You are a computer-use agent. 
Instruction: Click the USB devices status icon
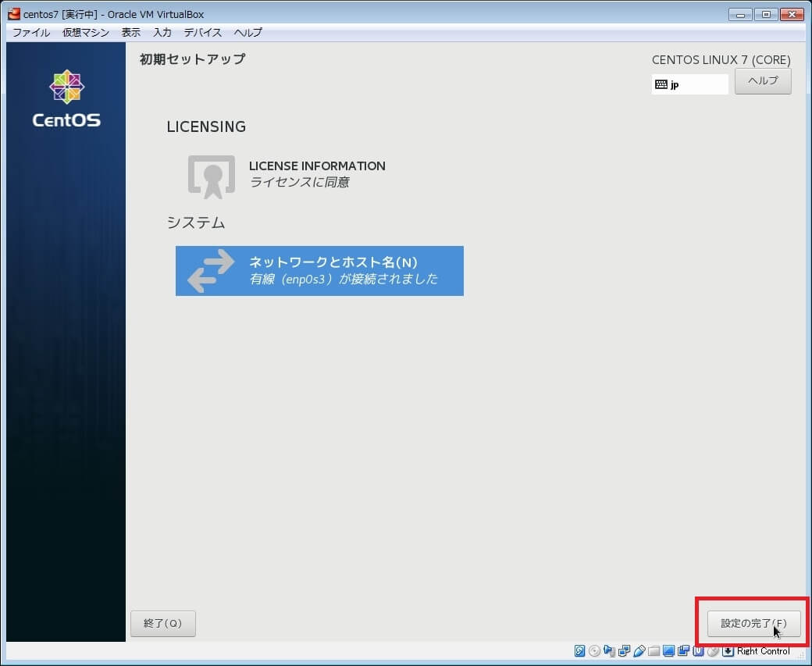click(639, 651)
